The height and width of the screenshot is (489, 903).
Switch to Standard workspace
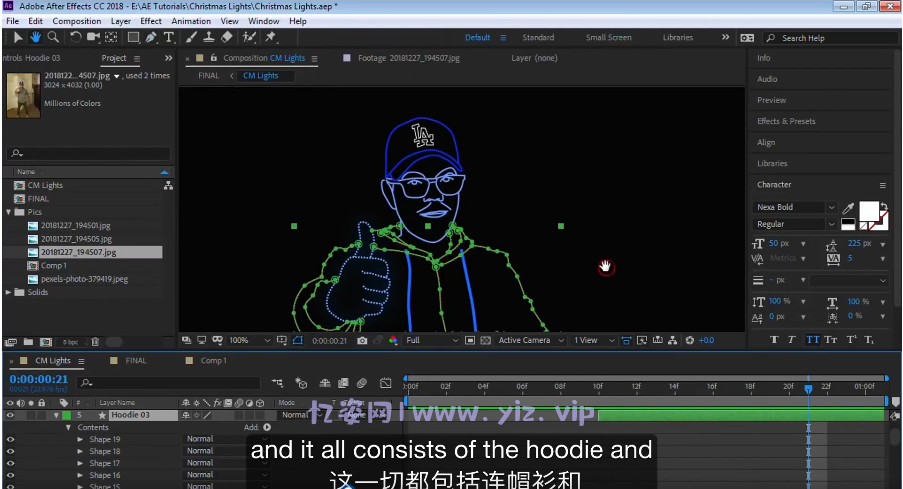point(538,37)
